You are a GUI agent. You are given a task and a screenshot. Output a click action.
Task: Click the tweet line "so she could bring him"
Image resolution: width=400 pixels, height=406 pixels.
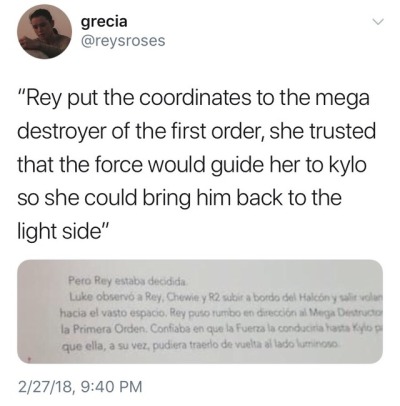click(x=179, y=198)
